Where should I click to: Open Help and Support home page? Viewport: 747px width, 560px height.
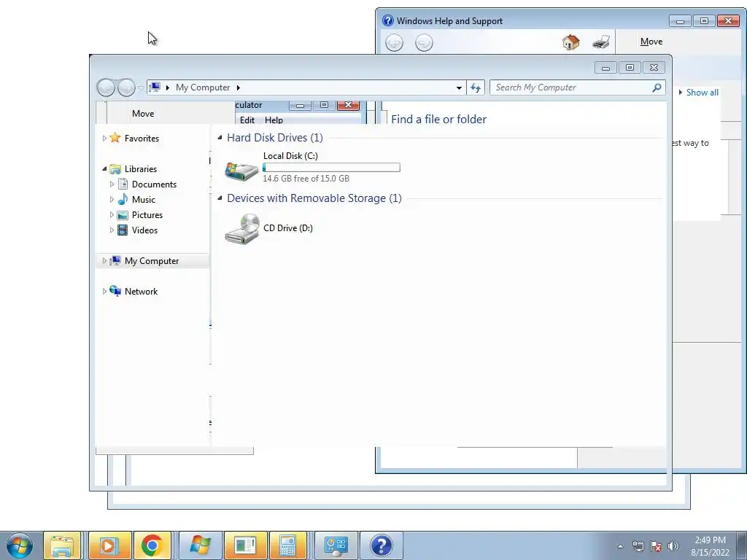click(x=570, y=42)
